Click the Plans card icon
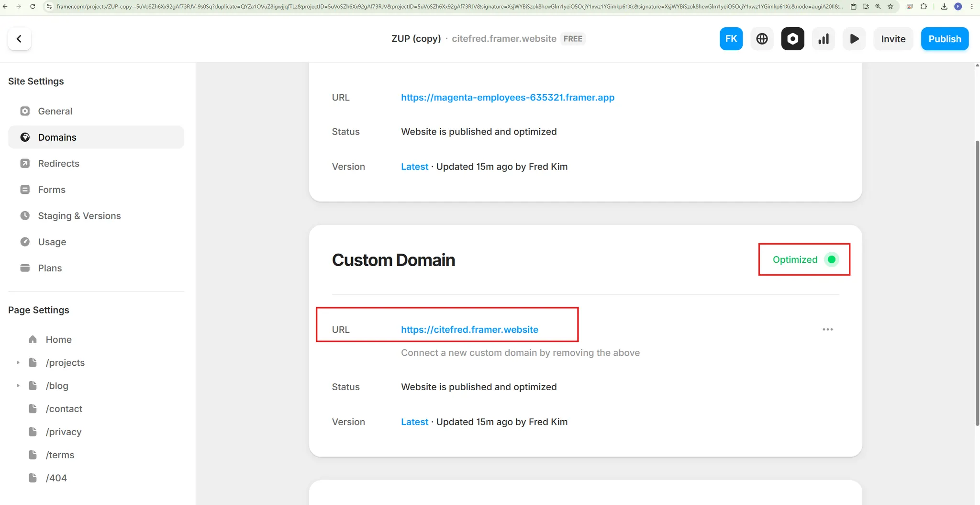 point(25,268)
